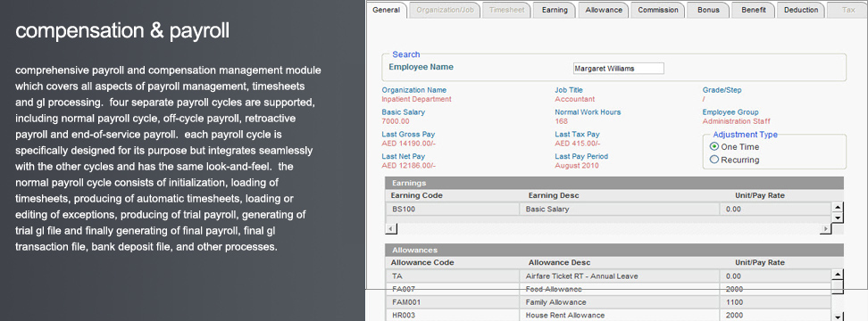Select the BS100 Basic Salary earnings row
The width and height of the screenshot is (868, 321).
coord(608,209)
